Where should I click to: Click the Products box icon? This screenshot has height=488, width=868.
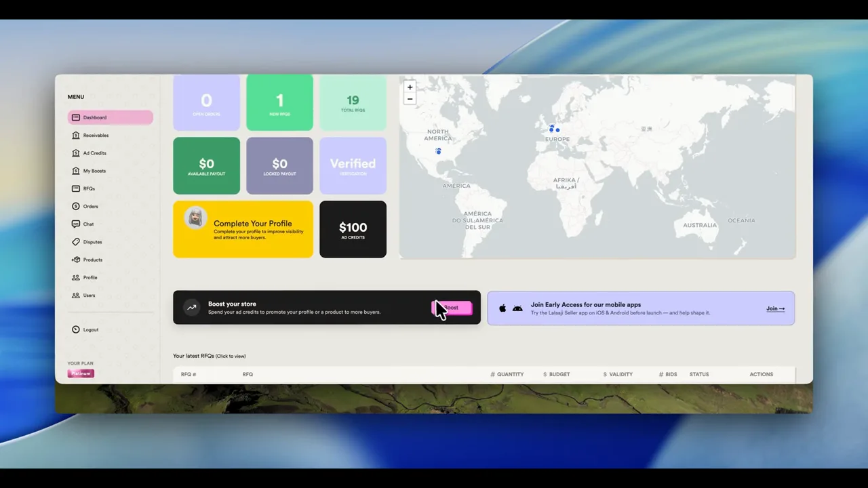[76, 260]
